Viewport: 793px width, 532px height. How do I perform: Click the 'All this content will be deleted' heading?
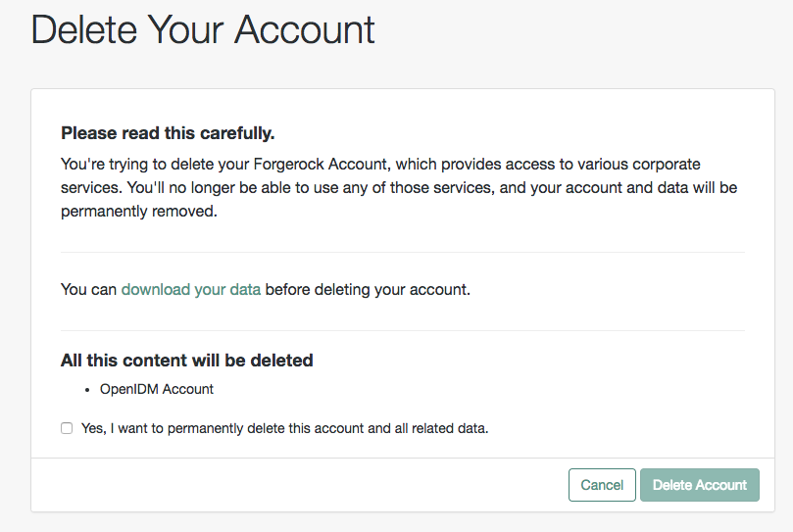click(187, 361)
